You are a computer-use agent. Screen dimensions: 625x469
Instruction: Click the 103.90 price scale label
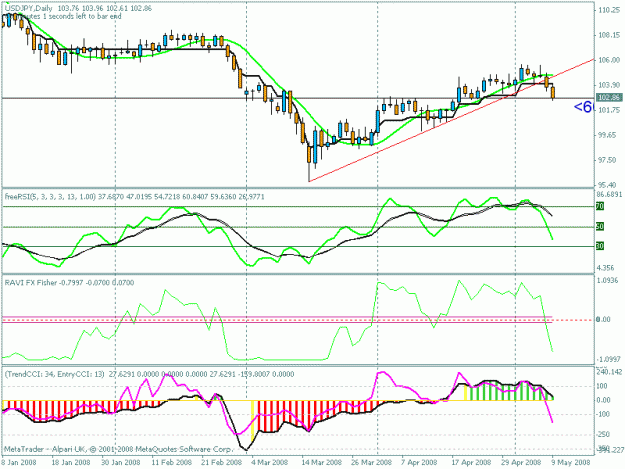tap(609, 85)
